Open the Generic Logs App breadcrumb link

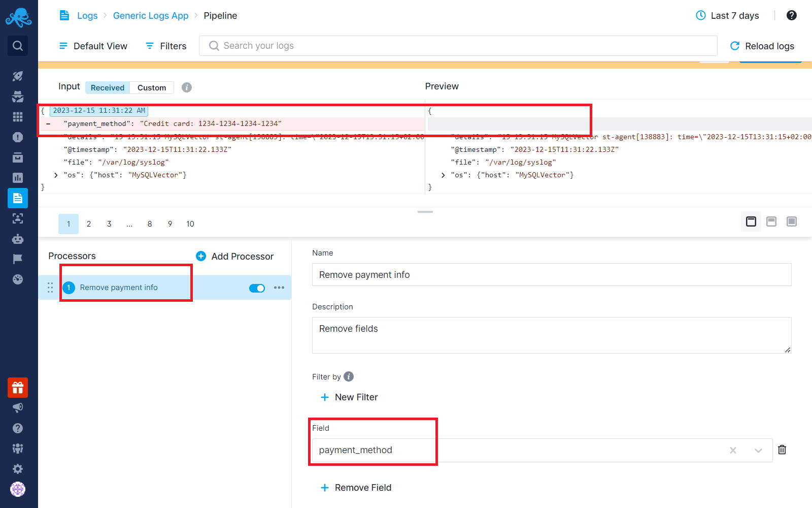151,16
